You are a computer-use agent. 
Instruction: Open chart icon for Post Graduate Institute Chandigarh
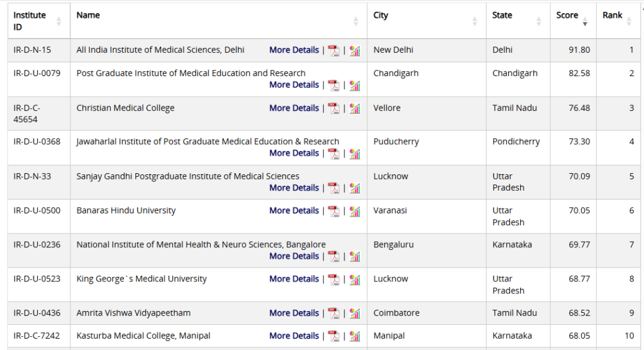[355, 85]
